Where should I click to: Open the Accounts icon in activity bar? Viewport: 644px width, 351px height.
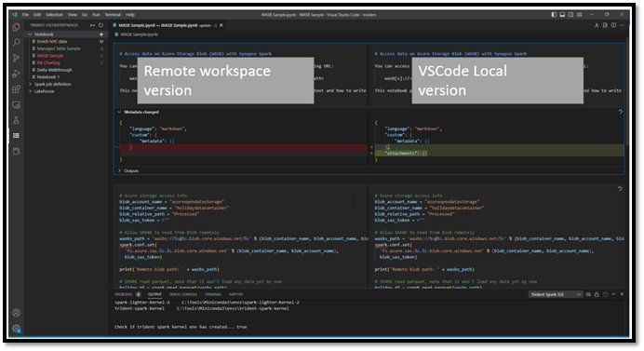17,313
